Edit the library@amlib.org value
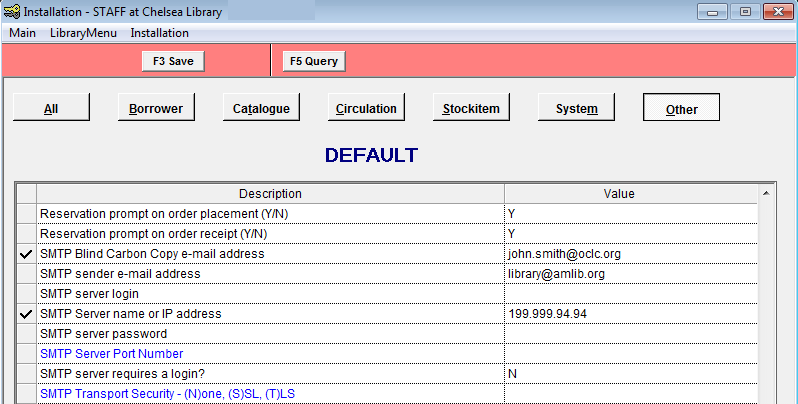Screen dimensions: 798x404 coord(631,274)
